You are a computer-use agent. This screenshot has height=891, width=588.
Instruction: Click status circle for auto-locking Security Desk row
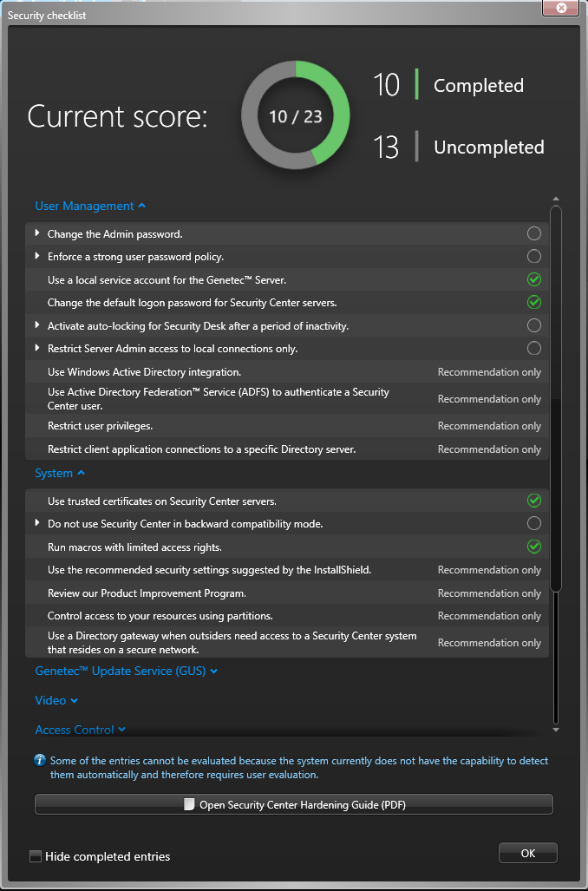click(x=534, y=325)
